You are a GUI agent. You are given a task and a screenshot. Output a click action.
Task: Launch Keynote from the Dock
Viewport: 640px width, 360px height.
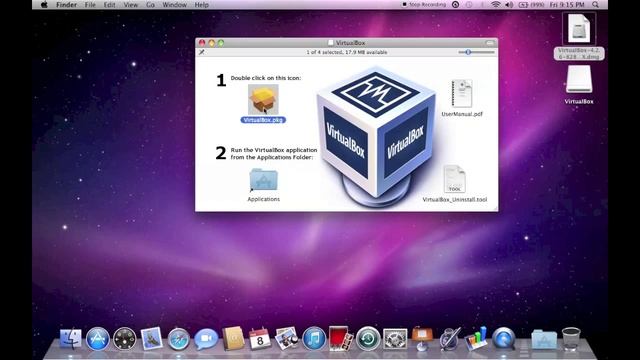(422, 339)
